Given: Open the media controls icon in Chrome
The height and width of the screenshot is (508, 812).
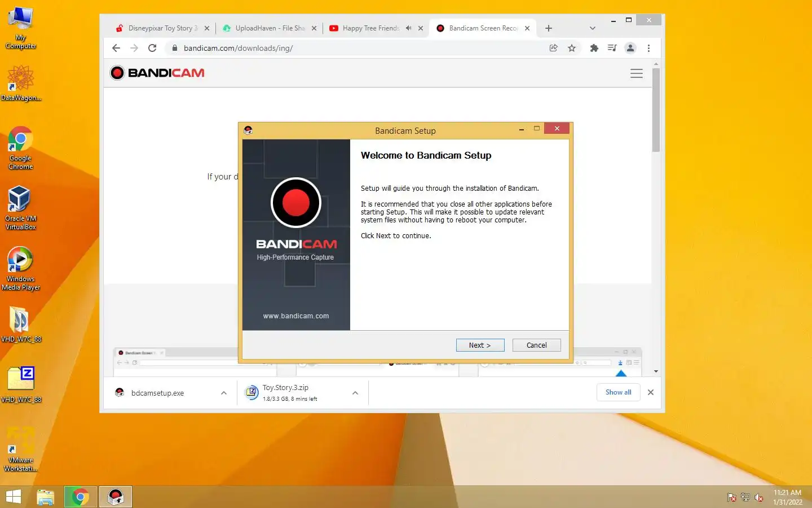Looking at the screenshot, I should (x=612, y=48).
